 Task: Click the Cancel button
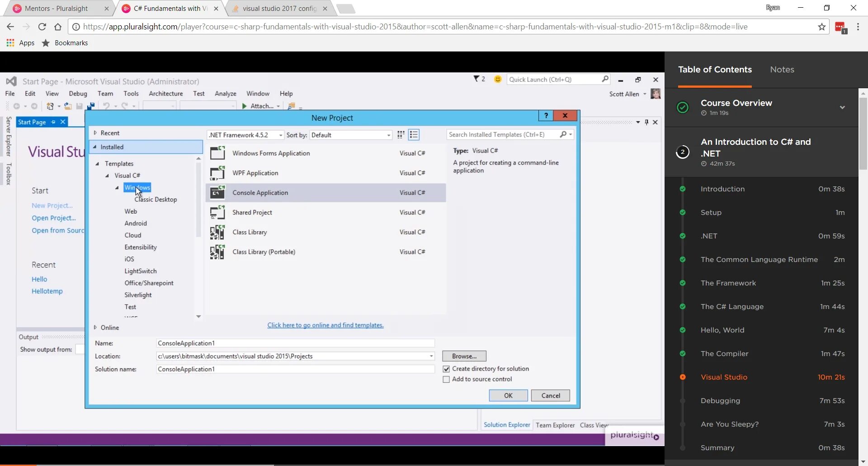551,395
